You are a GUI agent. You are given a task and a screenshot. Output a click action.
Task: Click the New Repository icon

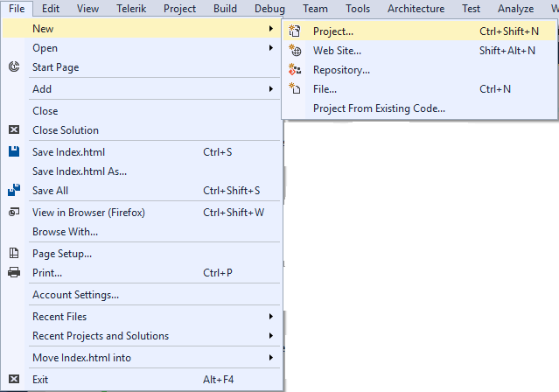point(295,69)
